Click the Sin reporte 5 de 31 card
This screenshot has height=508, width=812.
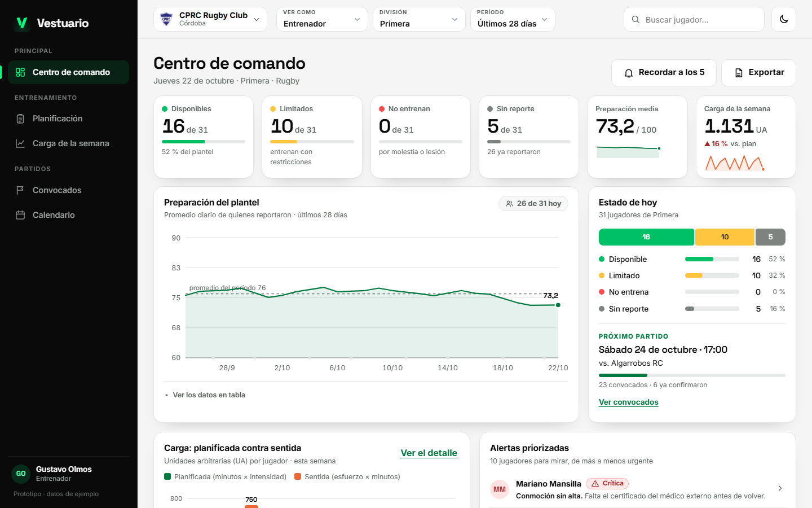529,137
